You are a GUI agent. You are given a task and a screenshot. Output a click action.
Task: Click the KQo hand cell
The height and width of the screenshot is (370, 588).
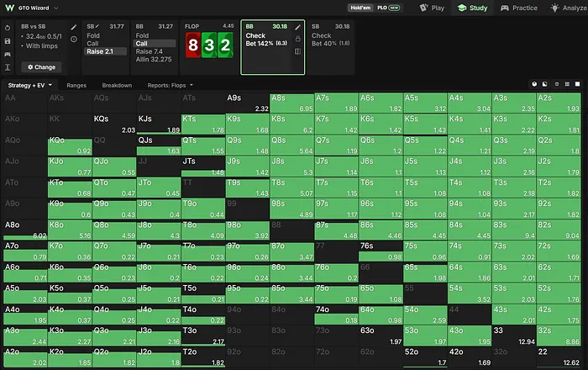70,145
